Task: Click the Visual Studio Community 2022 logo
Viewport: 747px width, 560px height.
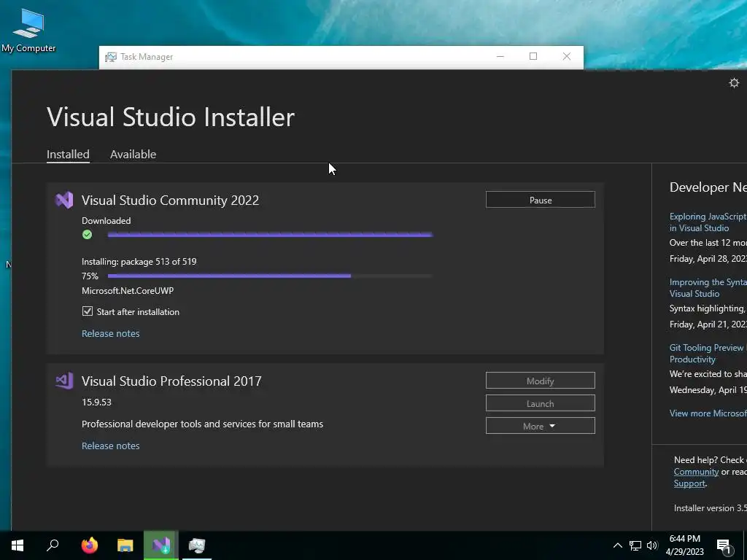Action: click(64, 200)
